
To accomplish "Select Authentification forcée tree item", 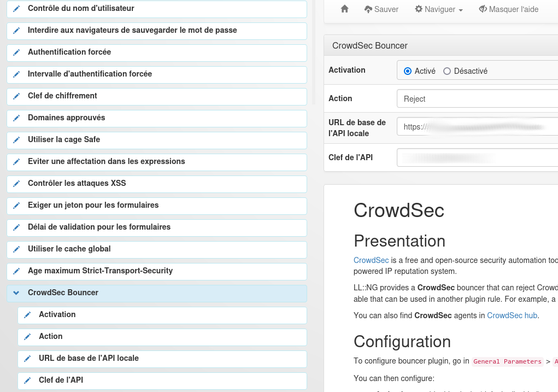I will (157, 52).
